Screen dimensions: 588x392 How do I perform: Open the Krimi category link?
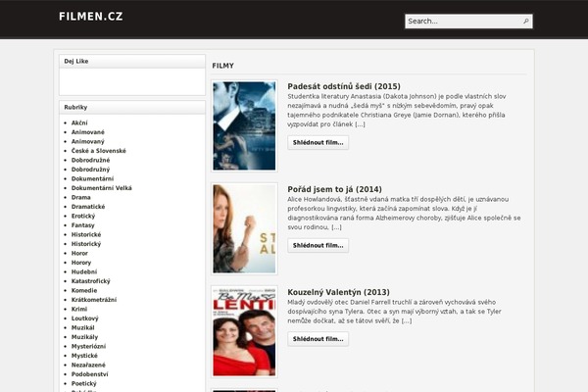pos(79,309)
